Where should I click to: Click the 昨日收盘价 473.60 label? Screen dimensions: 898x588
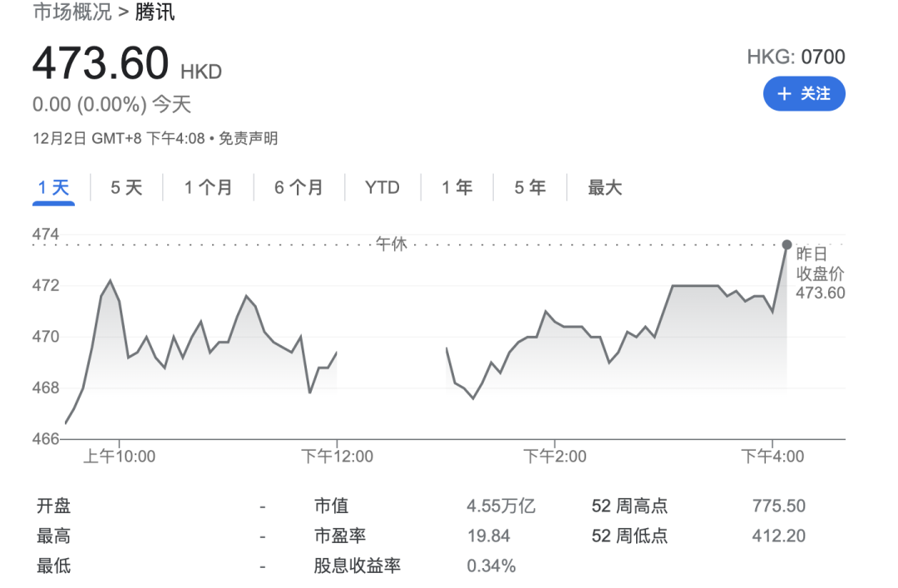click(x=819, y=273)
